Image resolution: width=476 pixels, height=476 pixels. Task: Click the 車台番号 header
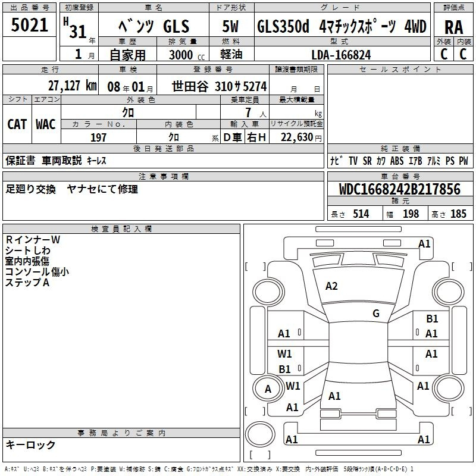tap(400, 176)
